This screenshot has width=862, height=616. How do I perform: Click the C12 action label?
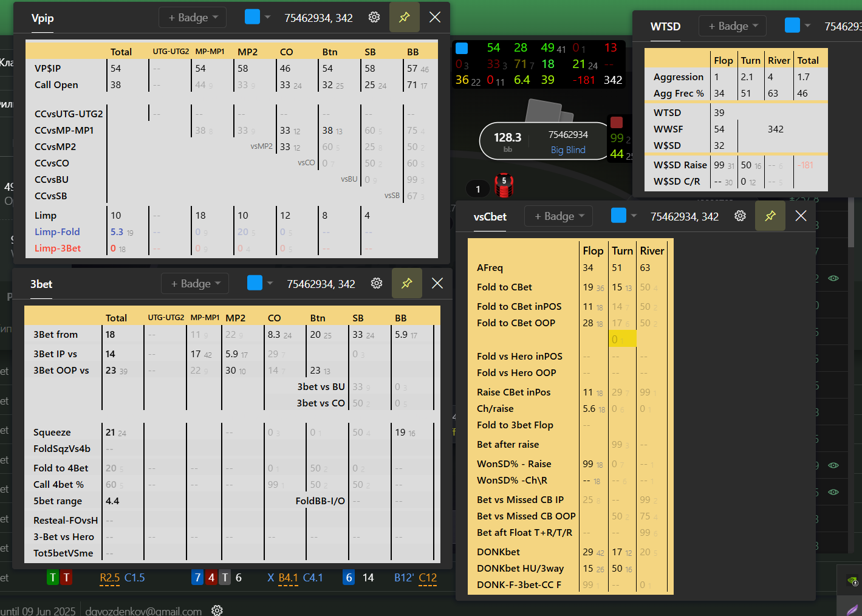(x=428, y=578)
